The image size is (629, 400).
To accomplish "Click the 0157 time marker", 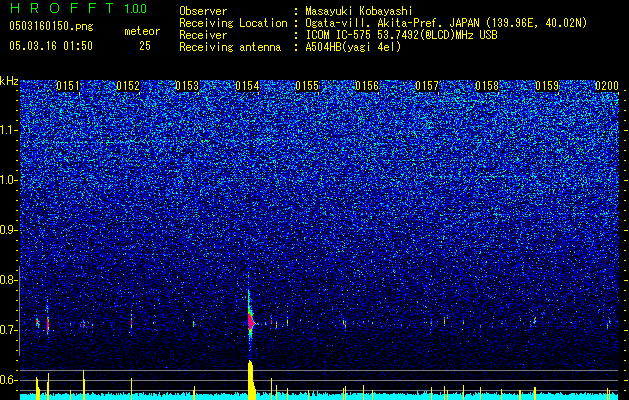I will (x=427, y=86).
